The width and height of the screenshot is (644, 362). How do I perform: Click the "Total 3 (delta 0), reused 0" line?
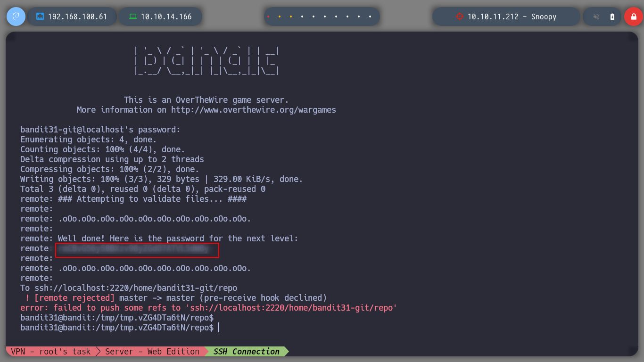143,189
